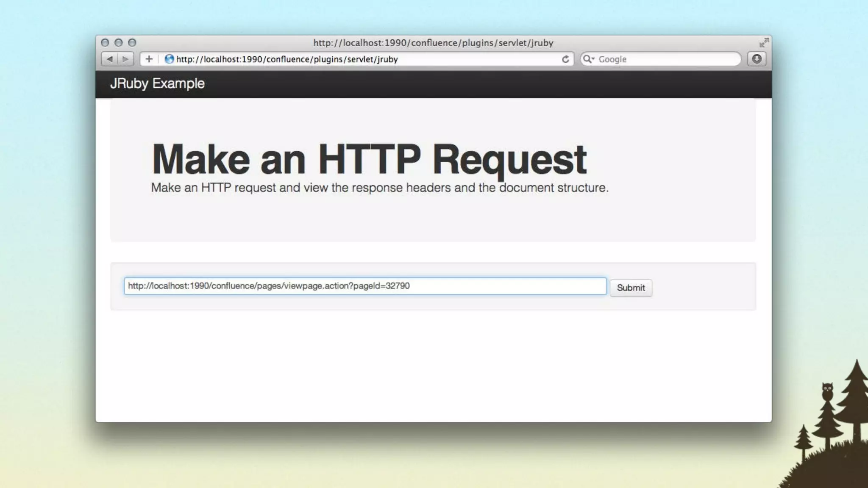Screen dimensions: 868x488
Task: Click the globe site icon in address bar
Action: (x=169, y=59)
